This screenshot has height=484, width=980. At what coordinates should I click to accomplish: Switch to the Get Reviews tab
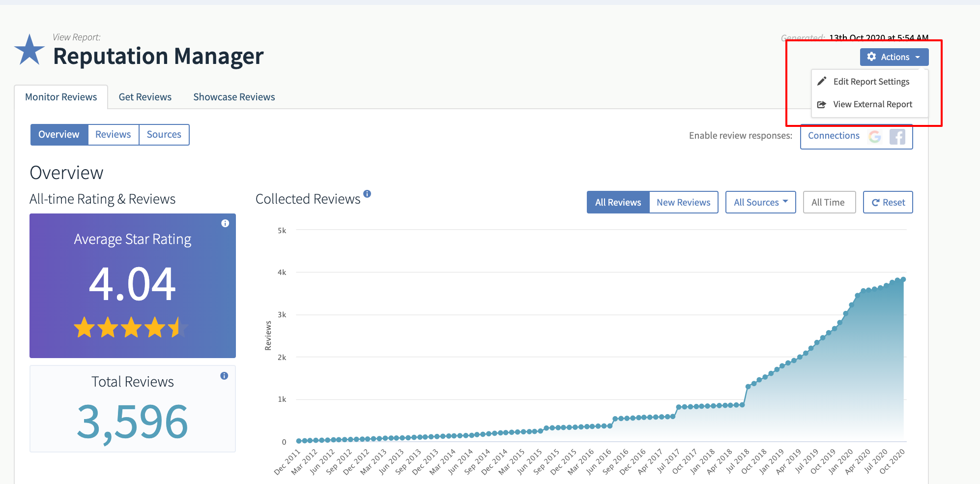pos(145,96)
